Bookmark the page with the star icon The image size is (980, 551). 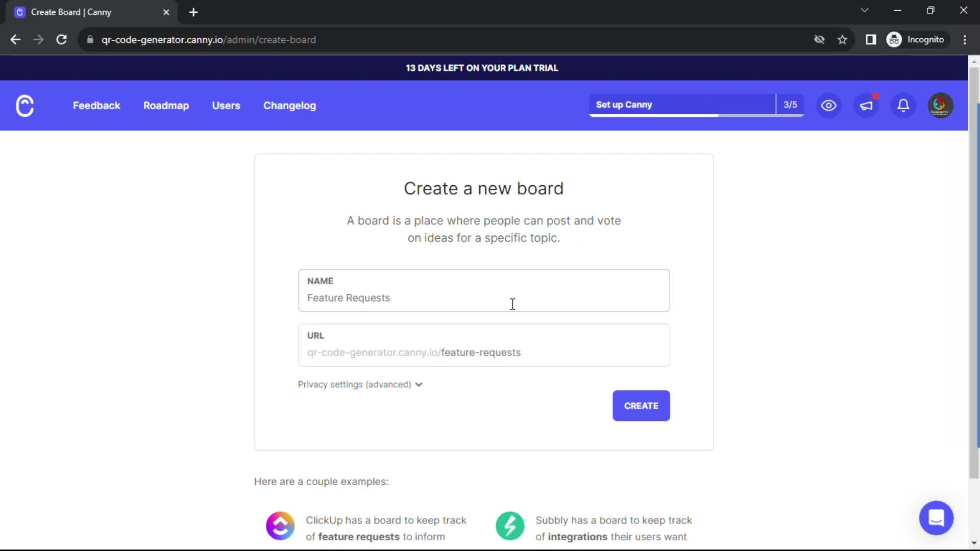842,39
